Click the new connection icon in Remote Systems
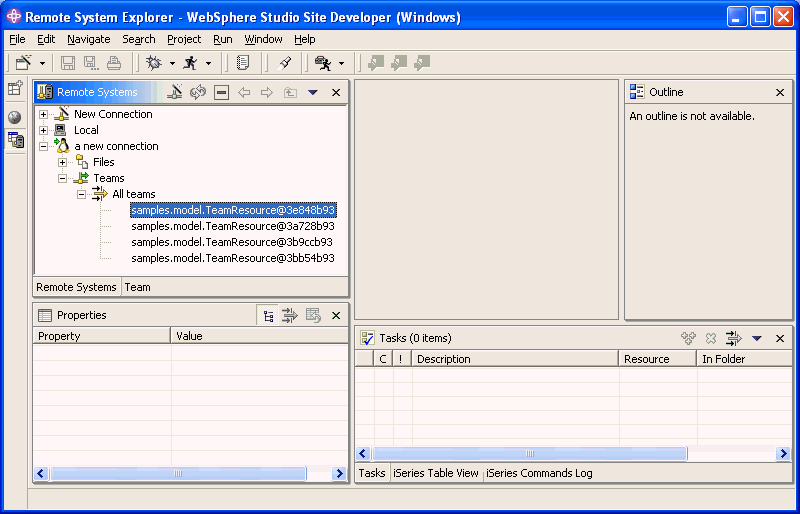The image size is (800, 514). (174, 92)
